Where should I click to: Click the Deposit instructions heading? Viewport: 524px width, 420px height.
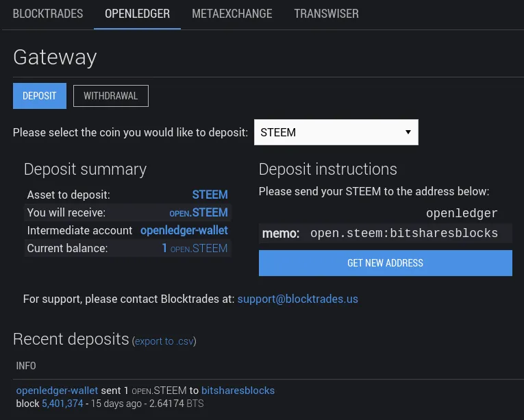coord(328,169)
